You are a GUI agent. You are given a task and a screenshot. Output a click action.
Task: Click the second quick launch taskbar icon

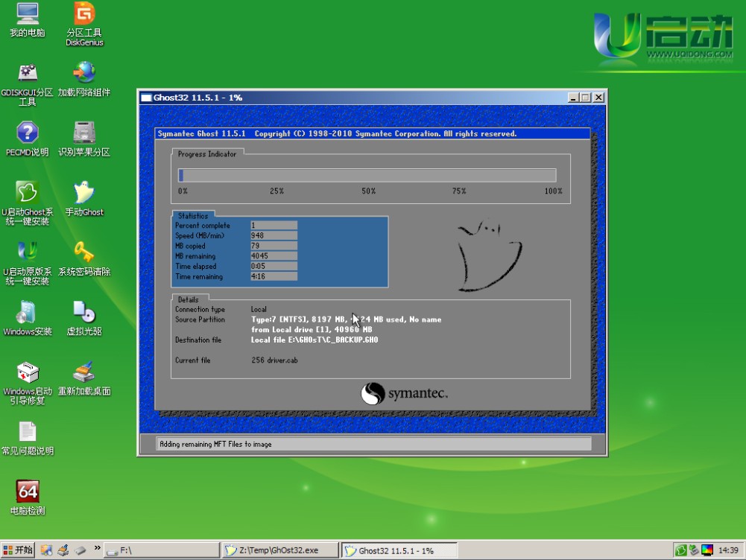click(x=63, y=550)
